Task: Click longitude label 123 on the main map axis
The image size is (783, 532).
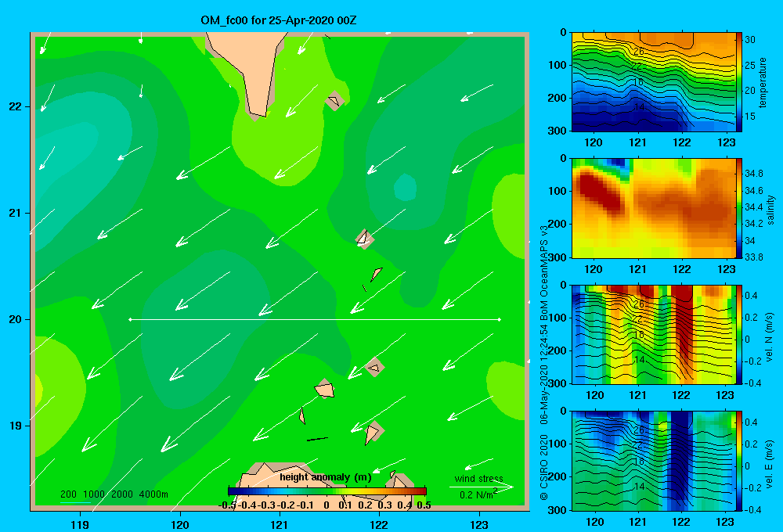Action: [479, 524]
